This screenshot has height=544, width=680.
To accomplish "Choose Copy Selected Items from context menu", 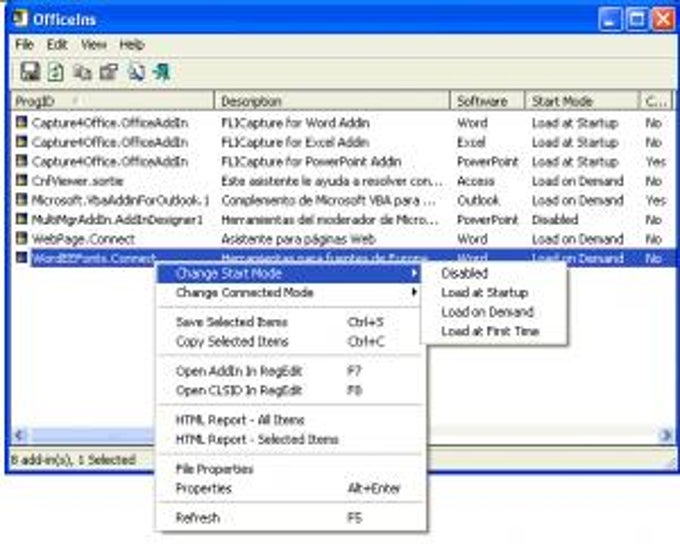I will click(288, 341).
